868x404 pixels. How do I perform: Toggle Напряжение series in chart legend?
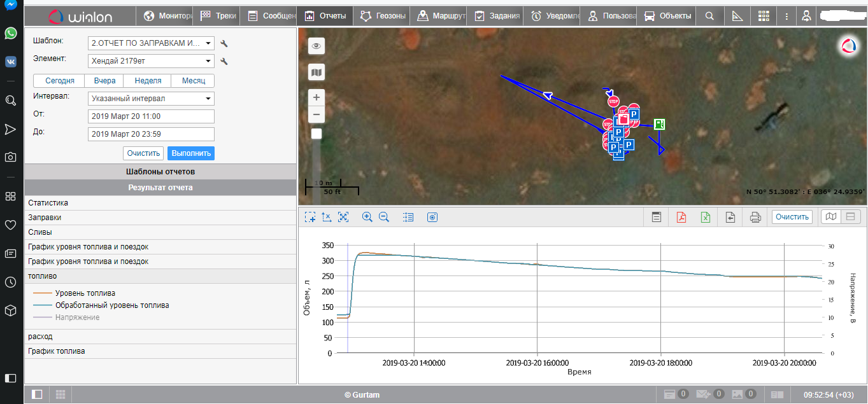point(77,317)
